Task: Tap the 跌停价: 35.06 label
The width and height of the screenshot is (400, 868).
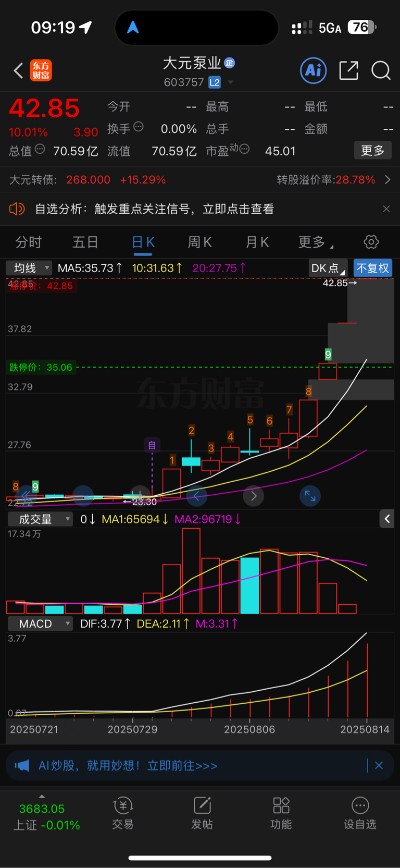Action: (x=41, y=367)
